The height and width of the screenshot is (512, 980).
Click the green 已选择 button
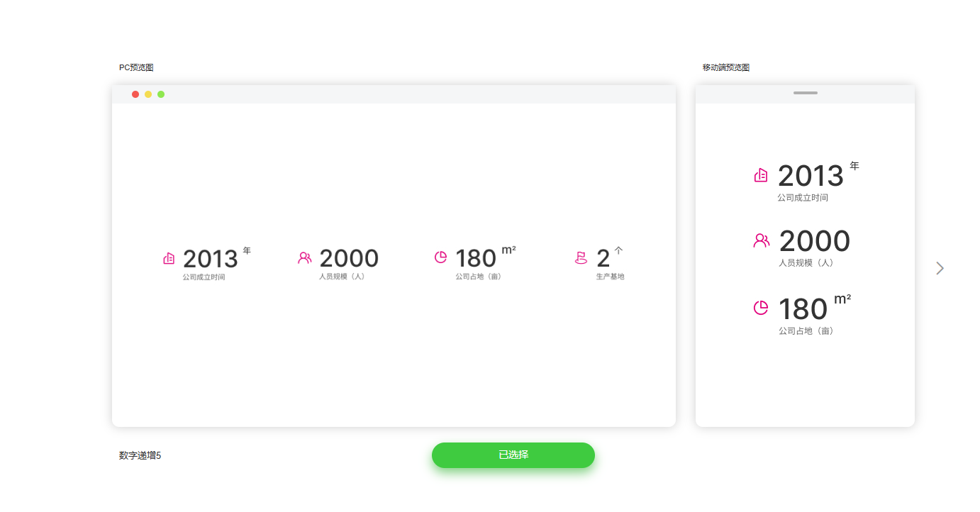click(x=513, y=455)
